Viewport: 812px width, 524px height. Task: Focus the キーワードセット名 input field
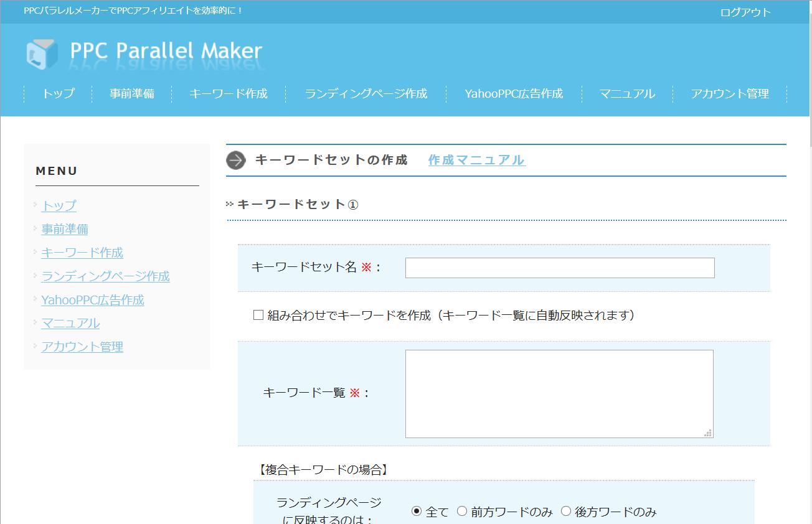tap(560, 268)
